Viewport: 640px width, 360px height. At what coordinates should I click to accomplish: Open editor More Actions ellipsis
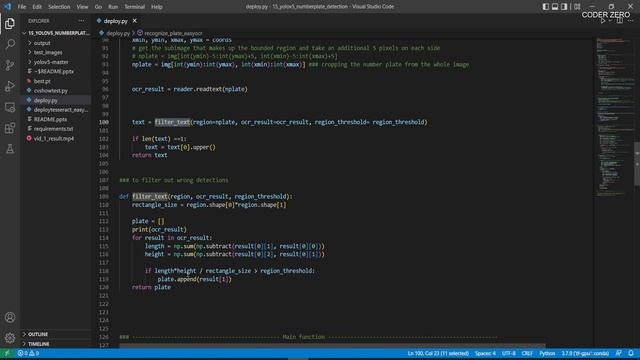click(631, 21)
